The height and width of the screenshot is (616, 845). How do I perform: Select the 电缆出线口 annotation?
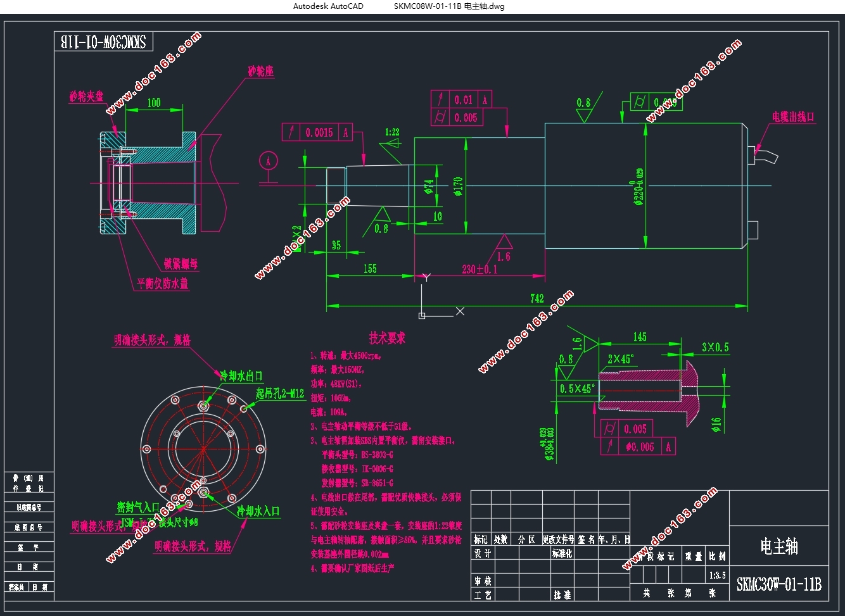tap(792, 117)
